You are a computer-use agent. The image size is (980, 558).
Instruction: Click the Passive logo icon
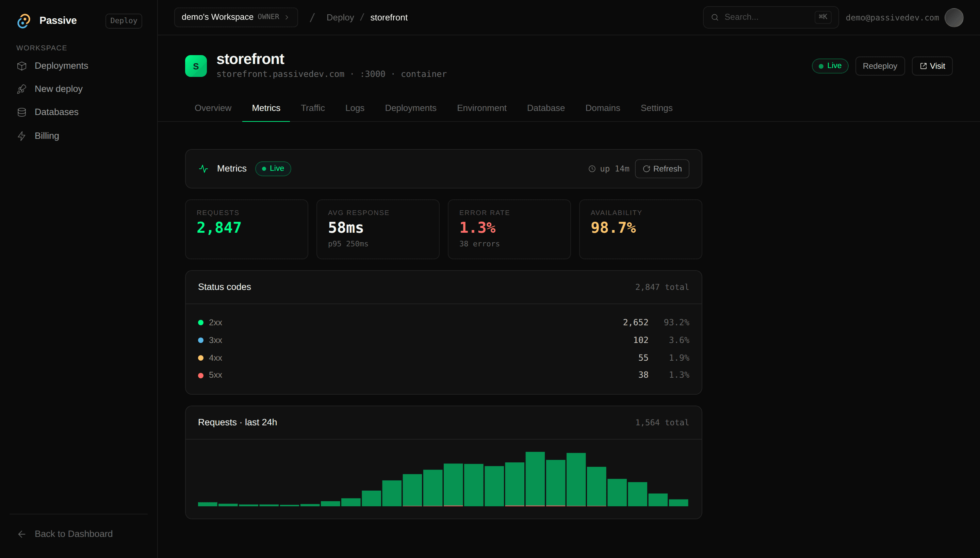pos(24,21)
